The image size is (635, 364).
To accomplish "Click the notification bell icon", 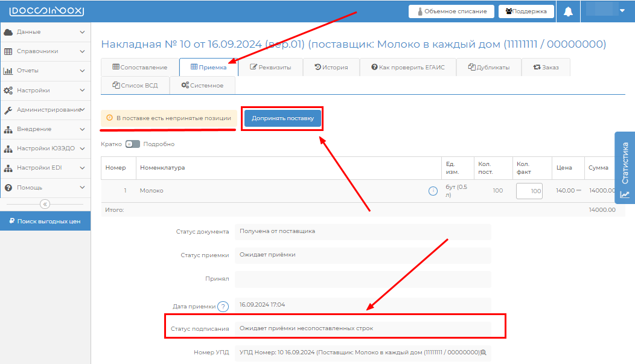I will 568,11.
